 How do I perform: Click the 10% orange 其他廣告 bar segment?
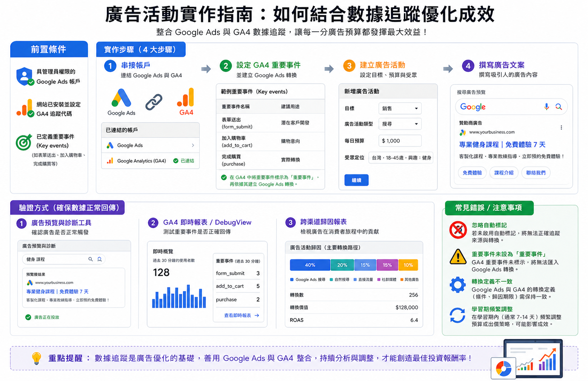point(408,265)
